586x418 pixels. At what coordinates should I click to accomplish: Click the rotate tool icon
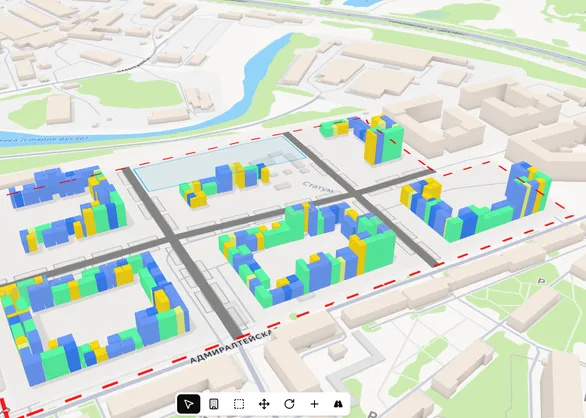289,404
